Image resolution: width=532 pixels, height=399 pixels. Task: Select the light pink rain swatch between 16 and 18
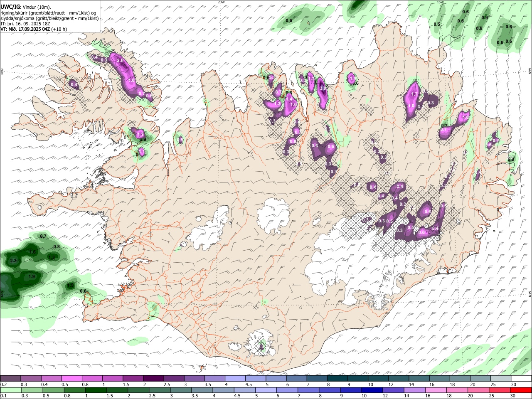pyautogui.click(x=436, y=390)
